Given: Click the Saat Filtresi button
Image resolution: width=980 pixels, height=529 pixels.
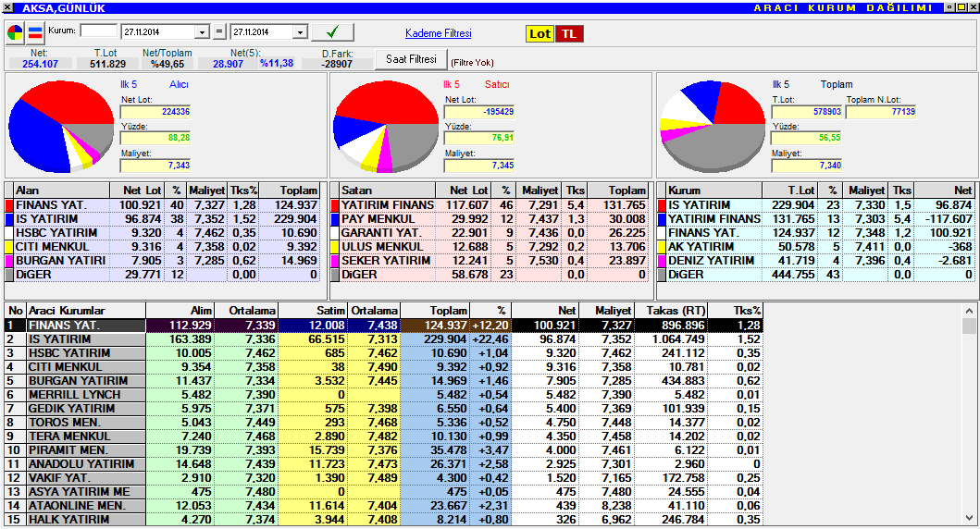Looking at the screenshot, I should pos(411,59).
